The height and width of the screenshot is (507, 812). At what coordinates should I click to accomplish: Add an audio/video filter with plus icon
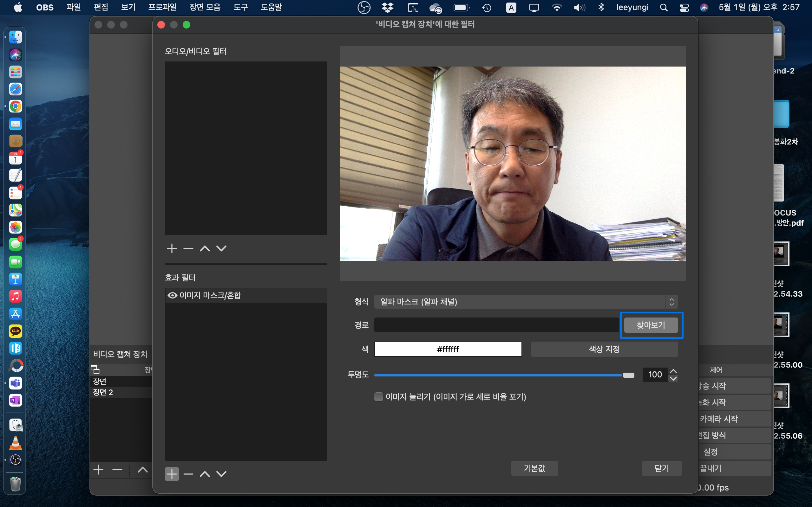tap(172, 248)
